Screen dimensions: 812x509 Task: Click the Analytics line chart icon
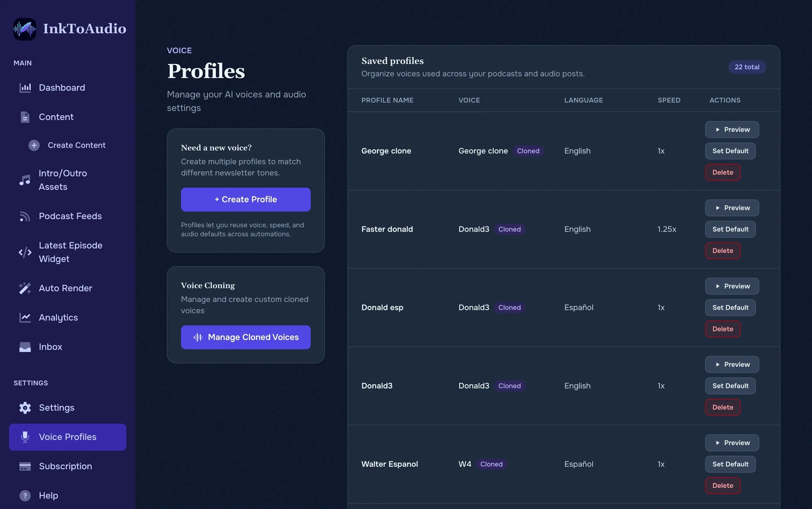(25, 318)
